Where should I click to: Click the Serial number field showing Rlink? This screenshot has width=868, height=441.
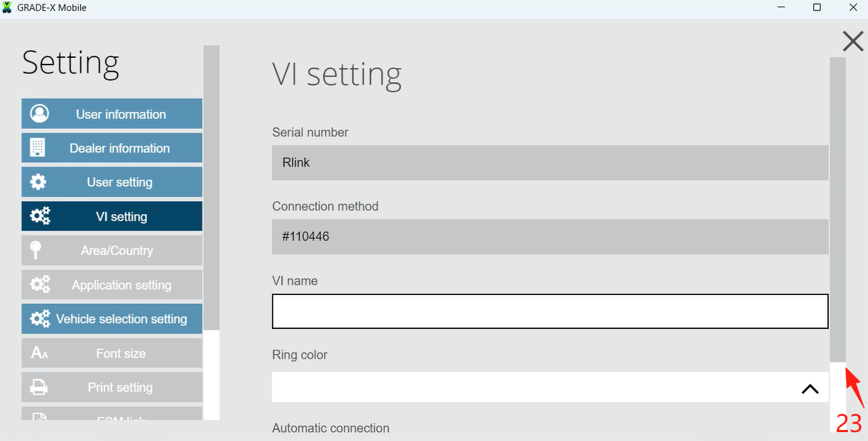pyautogui.click(x=549, y=162)
